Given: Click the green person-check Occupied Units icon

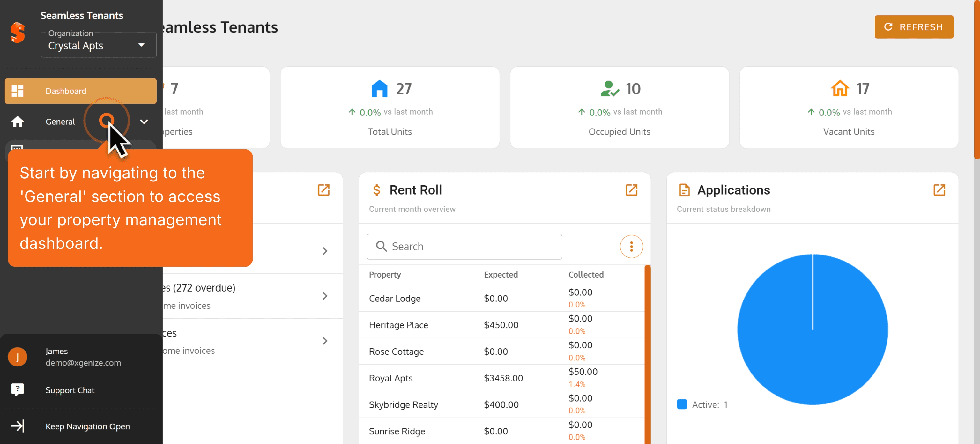Looking at the screenshot, I should (x=610, y=89).
